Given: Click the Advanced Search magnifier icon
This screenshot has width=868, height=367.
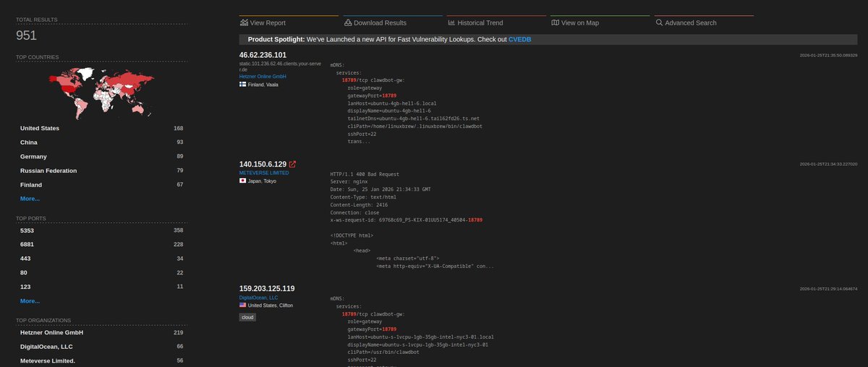Looking at the screenshot, I should pyautogui.click(x=659, y=22).
